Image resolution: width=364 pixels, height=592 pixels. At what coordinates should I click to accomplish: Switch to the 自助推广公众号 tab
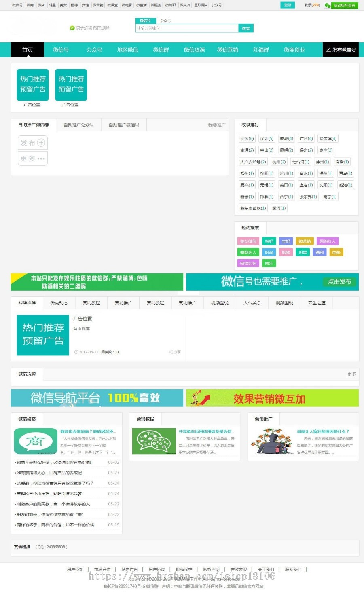tap(78, 125)
